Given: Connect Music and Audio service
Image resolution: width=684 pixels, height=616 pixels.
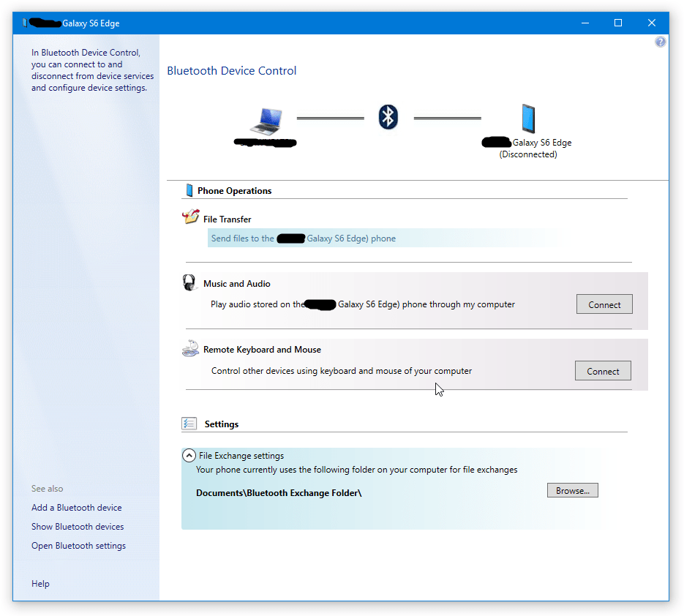Looking at the screenshot, I should pyautogui.click(x=604, y=304).
